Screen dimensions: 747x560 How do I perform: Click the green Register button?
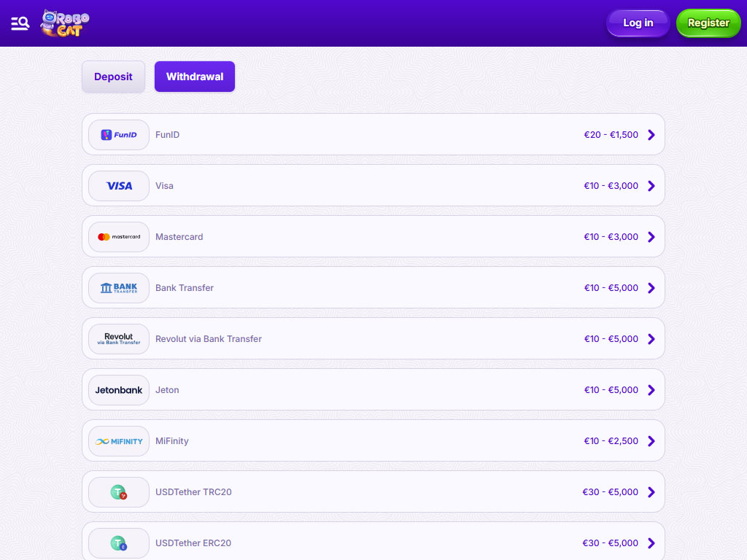pyautogui.click(x=708, y=23)
